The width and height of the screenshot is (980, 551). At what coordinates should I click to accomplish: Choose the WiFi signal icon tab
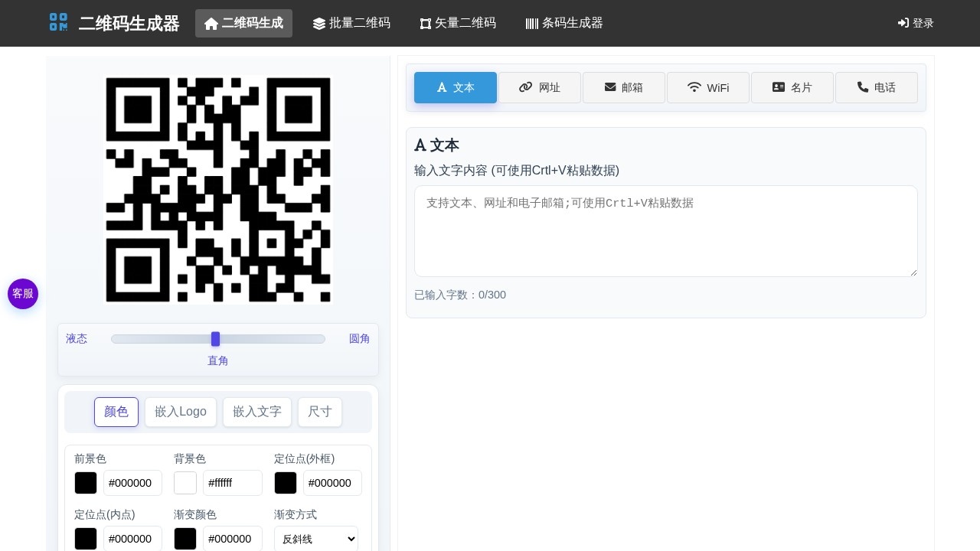(x=694, y=87)
